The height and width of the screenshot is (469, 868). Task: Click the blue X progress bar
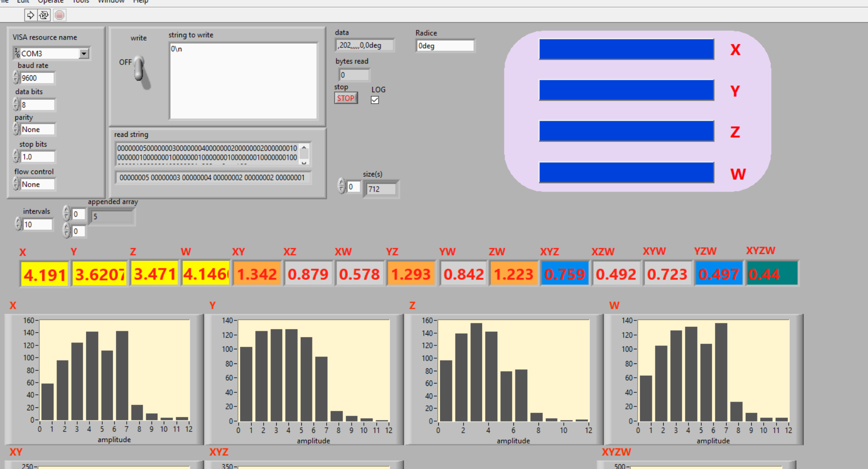click(x=626, y=49)
